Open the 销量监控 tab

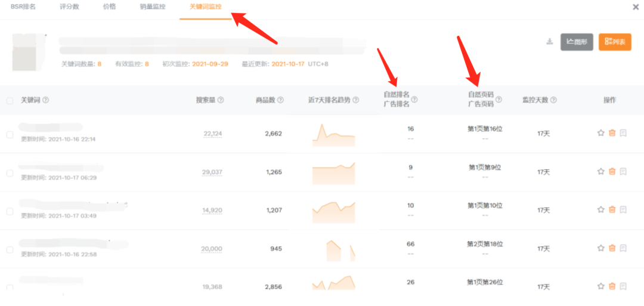coord(153,7)
